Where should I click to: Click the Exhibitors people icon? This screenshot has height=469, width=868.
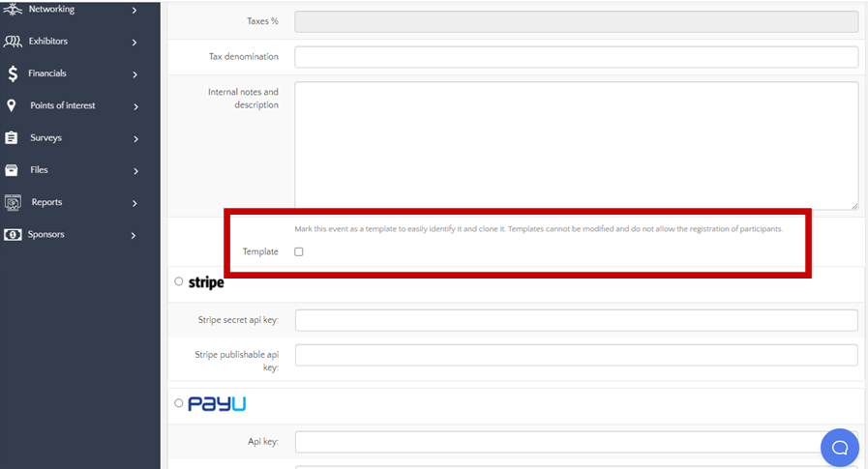coord(13,42)
